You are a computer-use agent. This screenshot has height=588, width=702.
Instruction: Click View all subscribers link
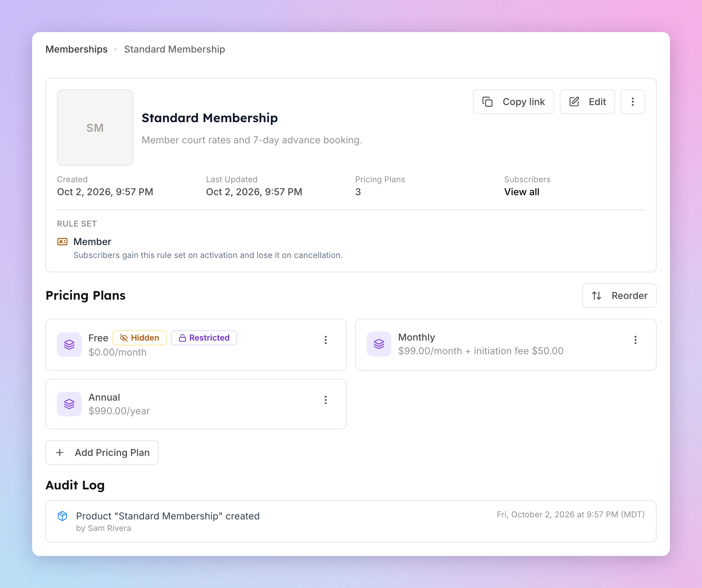[x=522, y=192]
